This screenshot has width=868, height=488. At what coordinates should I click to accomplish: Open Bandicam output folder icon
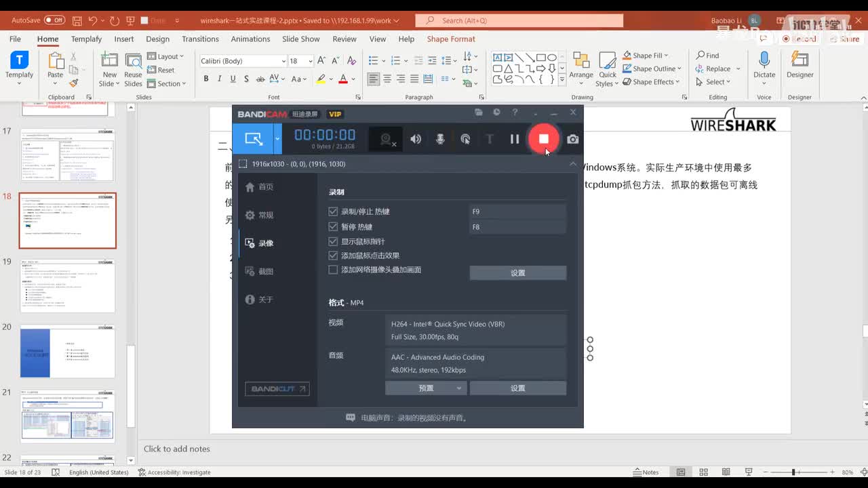[479, 113]
